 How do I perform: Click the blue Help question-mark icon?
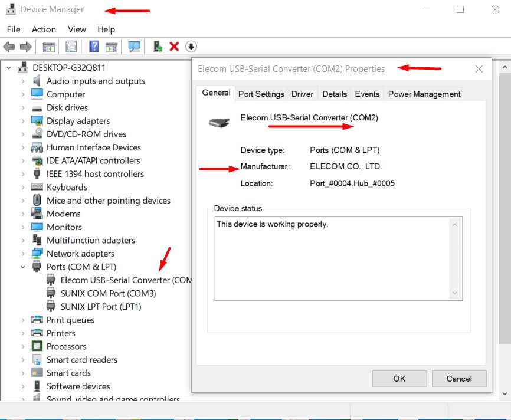tap(94, 47)
